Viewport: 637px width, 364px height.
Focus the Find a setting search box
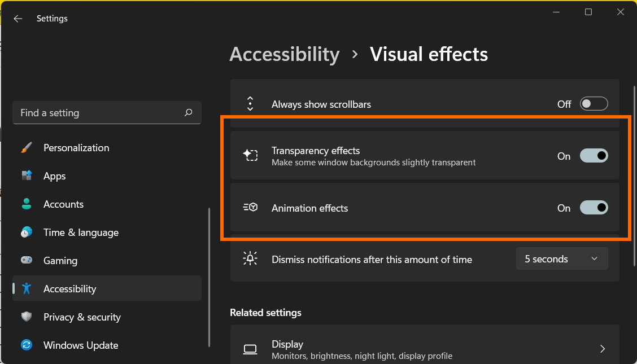(x=107, y=113)
